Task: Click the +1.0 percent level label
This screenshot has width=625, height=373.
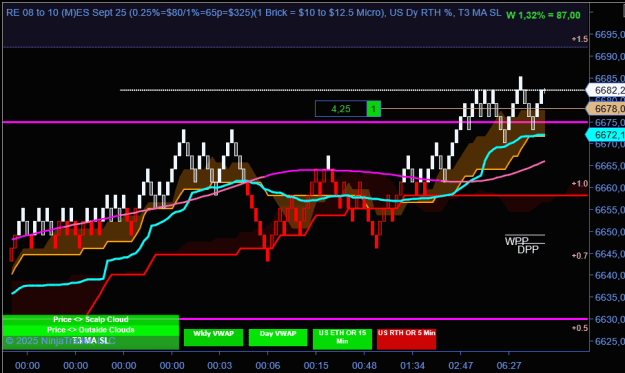Action: pos(580,184)
